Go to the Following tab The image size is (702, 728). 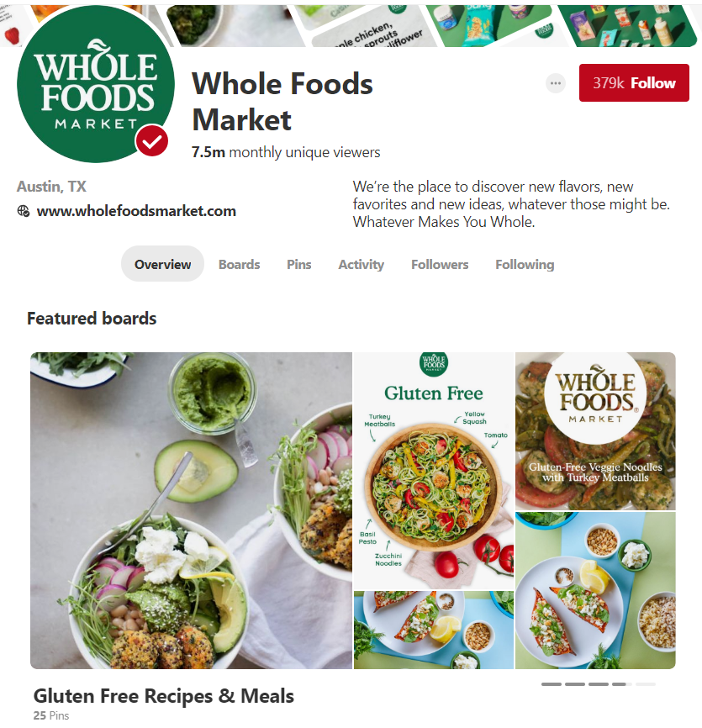pos(525,264)
